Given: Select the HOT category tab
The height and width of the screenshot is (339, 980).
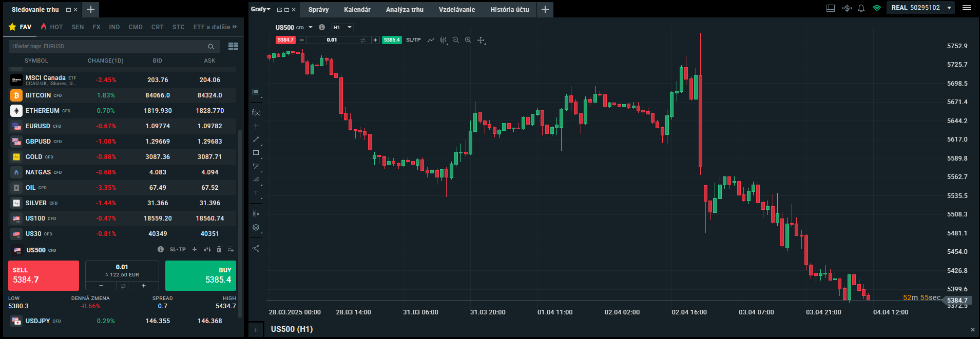Looking at the screenshot, I should [x=52, y=27].
